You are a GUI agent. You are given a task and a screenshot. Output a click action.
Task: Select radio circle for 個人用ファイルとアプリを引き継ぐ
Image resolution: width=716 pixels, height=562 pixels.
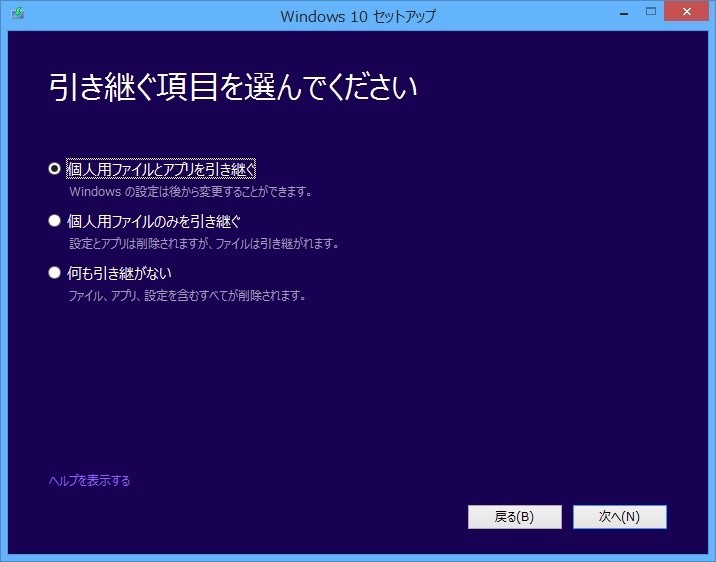click(x=54, y=168)
